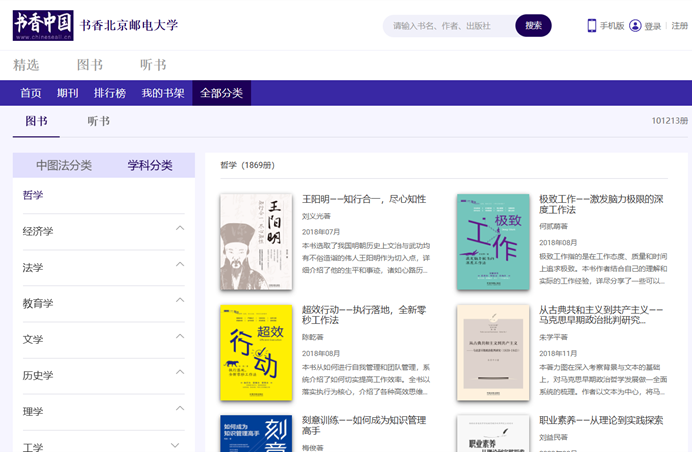Switch to the 图书 top tab
The image size is (692, 452).
point(90,65)
